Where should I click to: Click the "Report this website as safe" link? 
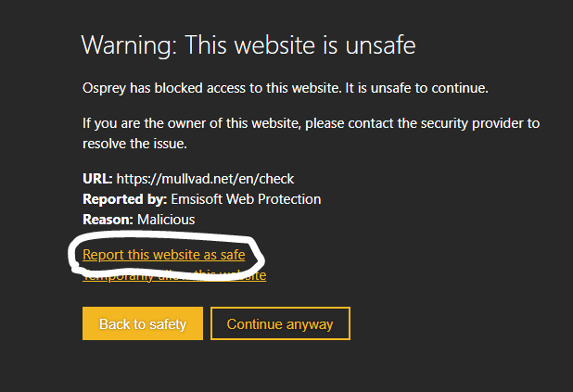point(164,254)
